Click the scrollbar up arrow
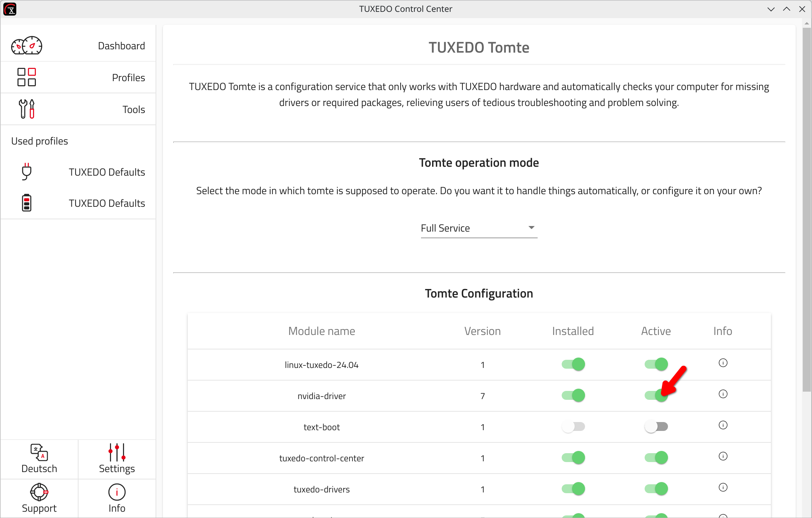Image resolution: width=812 pixels, height=518 pixels. (807, 23)
